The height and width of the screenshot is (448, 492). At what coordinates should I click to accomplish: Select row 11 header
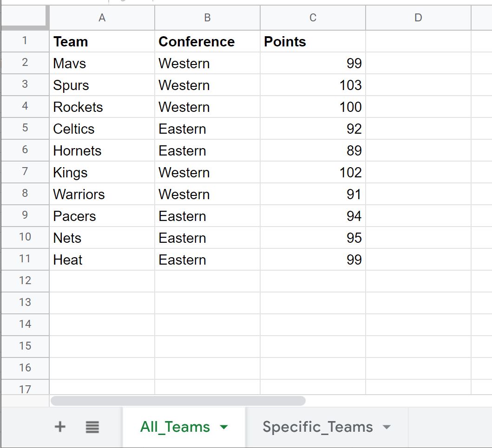pyautogui.click(x=25, y=259)
